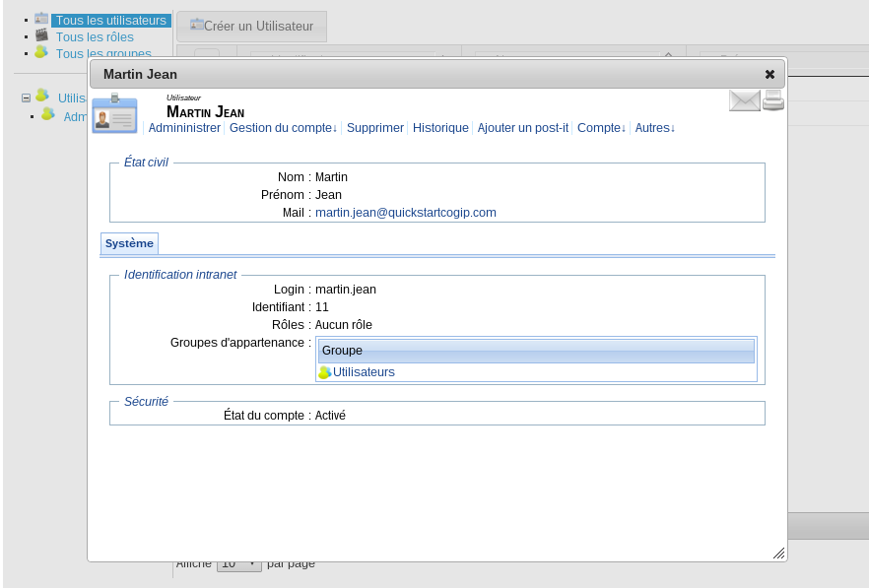The image size is (869, 588).
Task: Select Tous les rôles in sidebar
Action: (95, 37)
